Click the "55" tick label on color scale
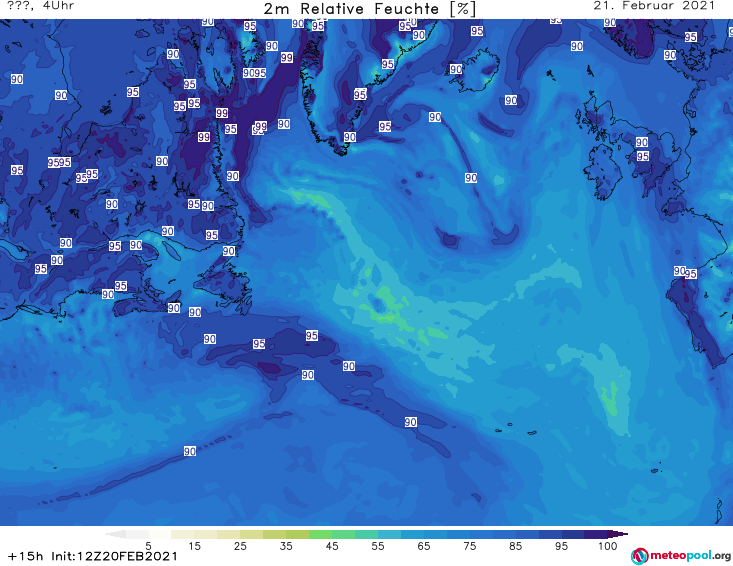Viewport: 733px width, 566px height. click(378, 546)
